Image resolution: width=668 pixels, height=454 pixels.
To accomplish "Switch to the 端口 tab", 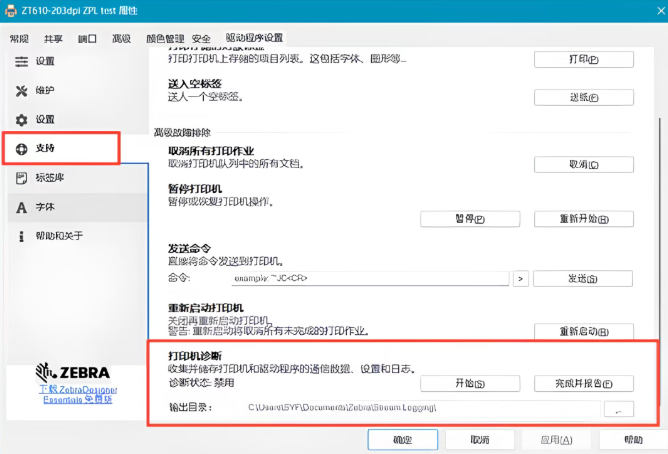I will pyautogui.click(x=87, y=39).
